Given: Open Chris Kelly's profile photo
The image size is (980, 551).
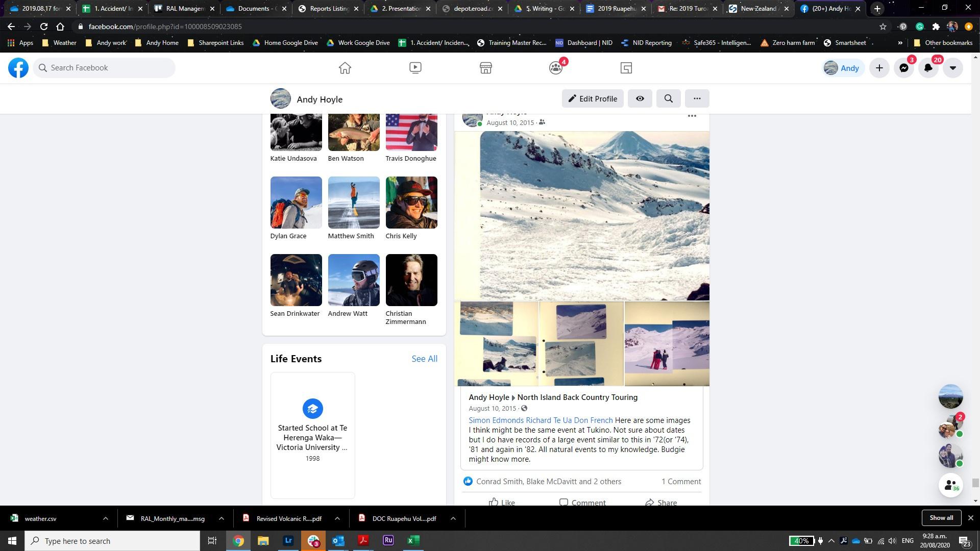Looking at the screenshot, I should click(411, 203).
